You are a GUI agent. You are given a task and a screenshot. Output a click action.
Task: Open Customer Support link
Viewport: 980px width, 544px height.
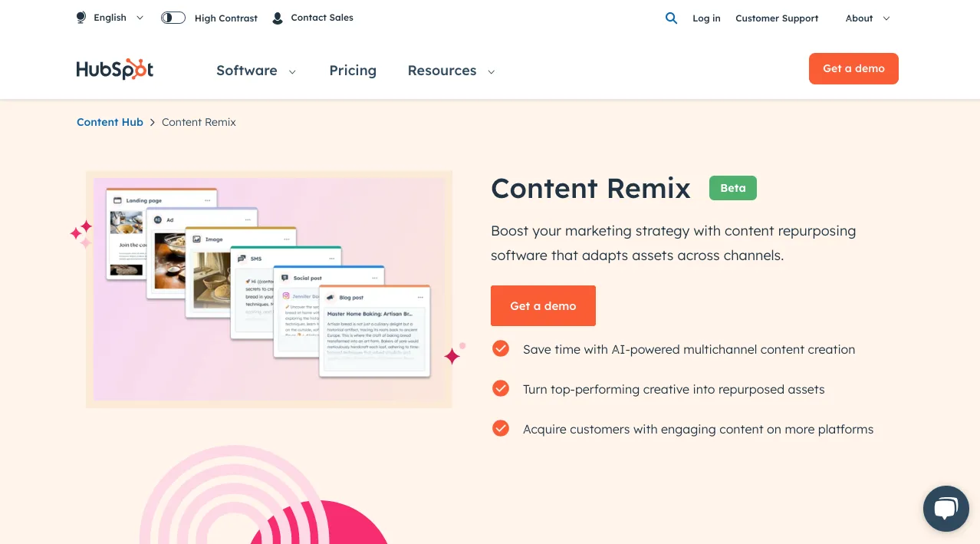(777, 18)
